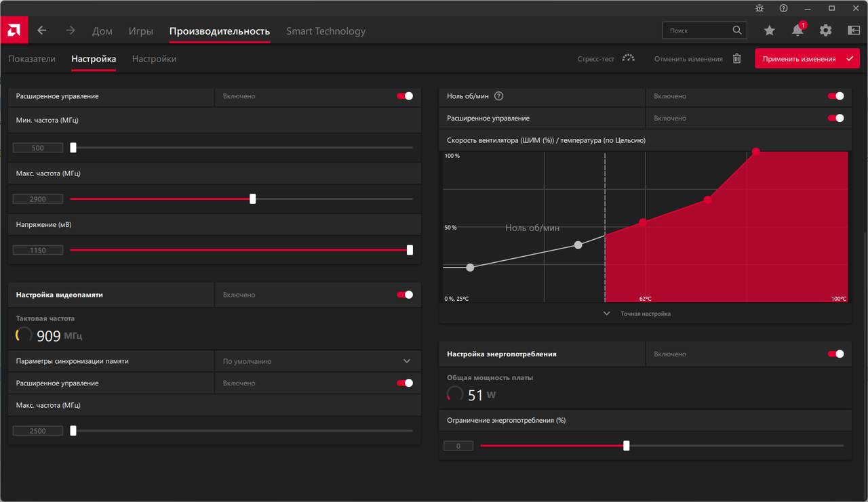Turn off Ноль об/мин switch

click(836, 96)
